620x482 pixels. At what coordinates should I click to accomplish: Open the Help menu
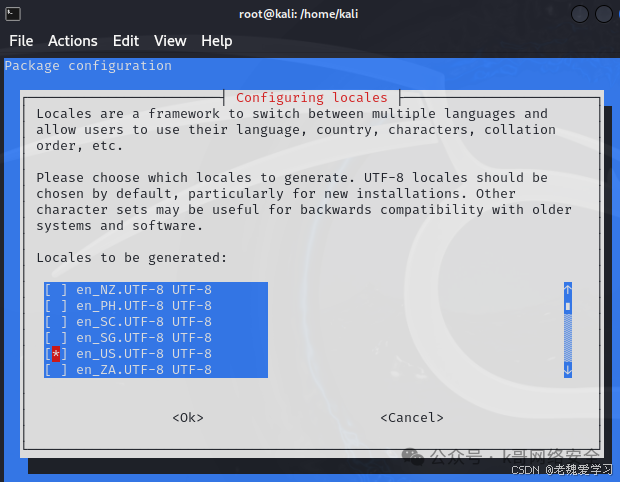217,41
